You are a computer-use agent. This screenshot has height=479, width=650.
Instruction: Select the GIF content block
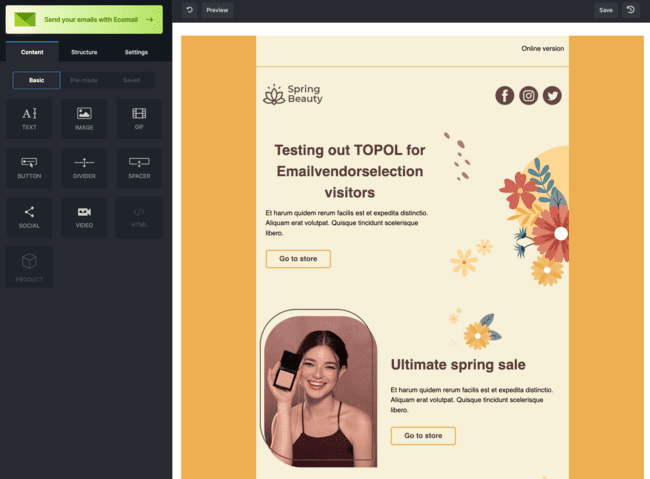(139, 119)
